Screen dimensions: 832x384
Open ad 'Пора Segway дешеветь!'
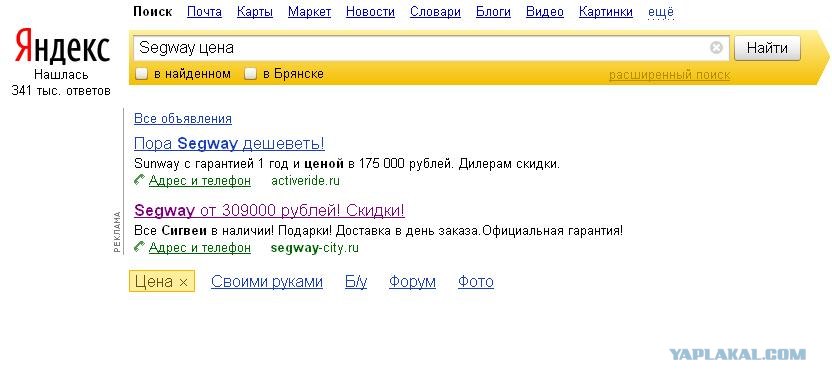click(229, 144)
